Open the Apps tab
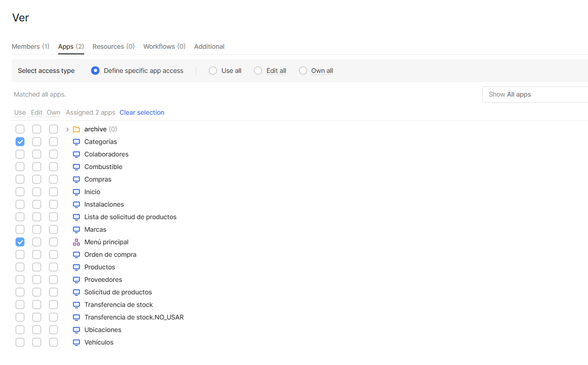Image resolution: width=588 pixels, height=365 pixels. tap(71, 46)
